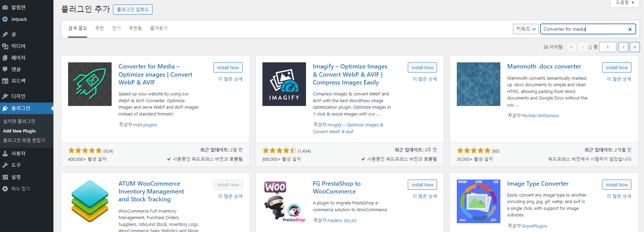This screenshot has height=232, width=644.
Task: Open 설치한 플러그인 submenu item
Action: pyautogui.click(x=19, y=121)
